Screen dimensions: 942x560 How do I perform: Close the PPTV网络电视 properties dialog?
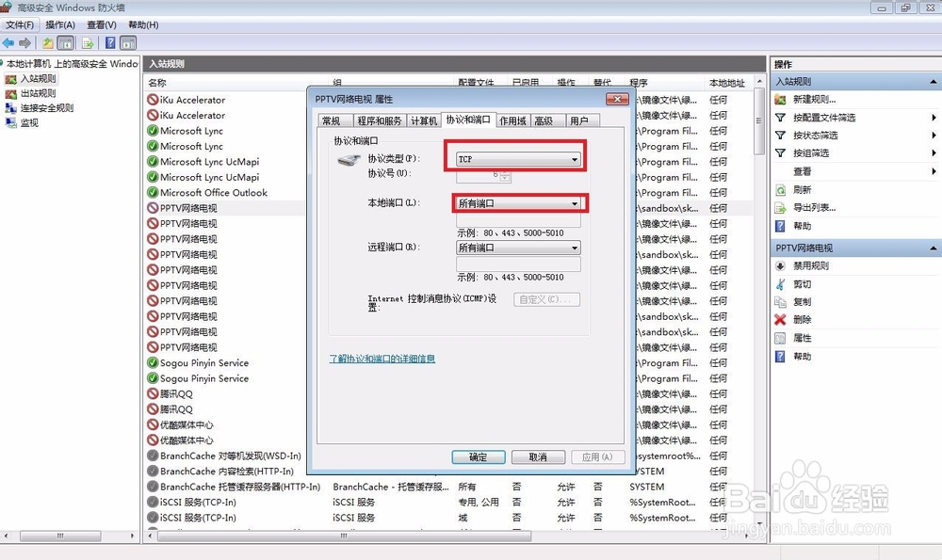617,99
